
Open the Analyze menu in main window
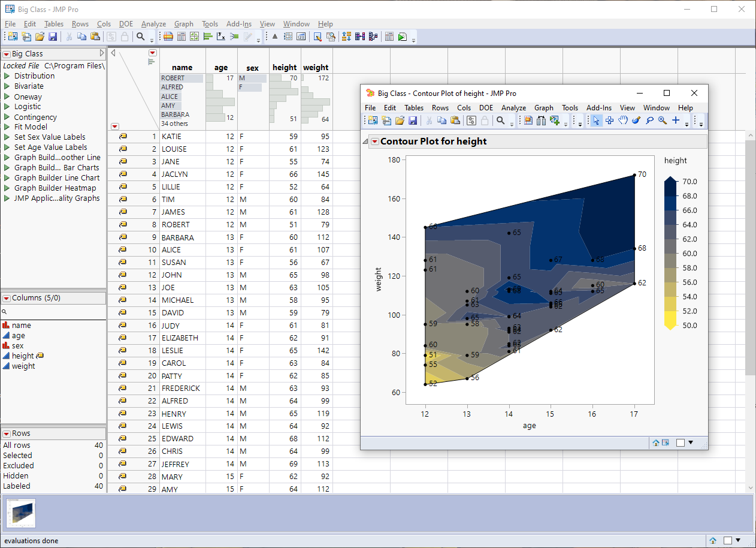pos(153,24)
